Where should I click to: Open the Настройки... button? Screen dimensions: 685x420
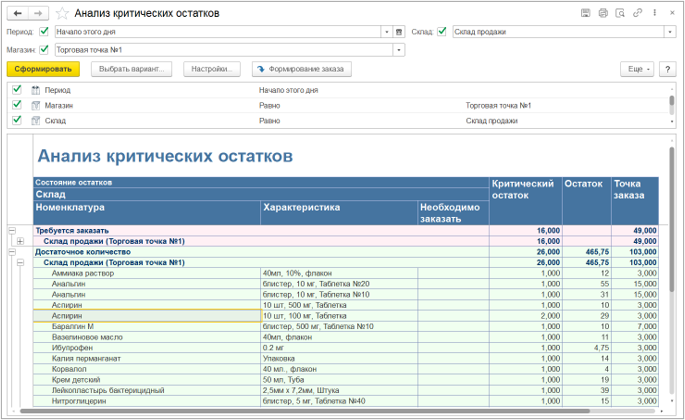(x=212, y=69)
